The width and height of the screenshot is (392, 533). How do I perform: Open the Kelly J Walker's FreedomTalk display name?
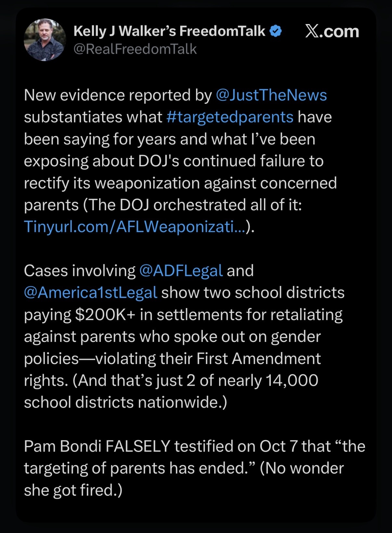[169, 32]
